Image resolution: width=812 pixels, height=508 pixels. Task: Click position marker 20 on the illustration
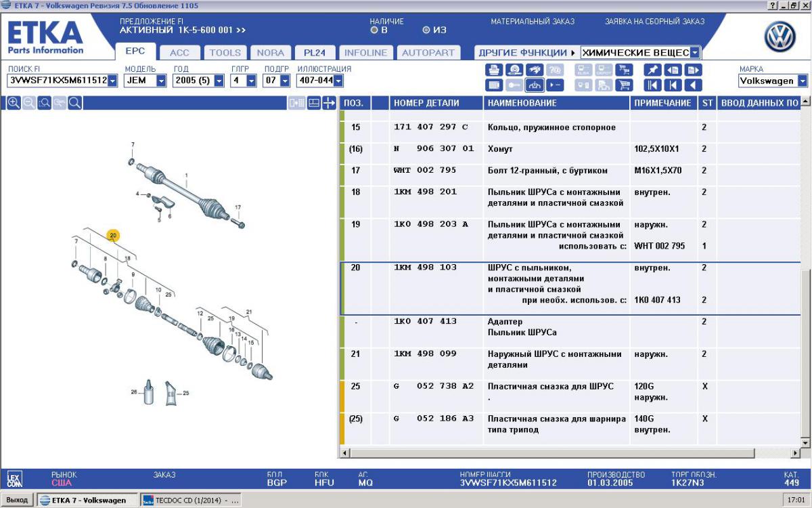pos(113,235)
